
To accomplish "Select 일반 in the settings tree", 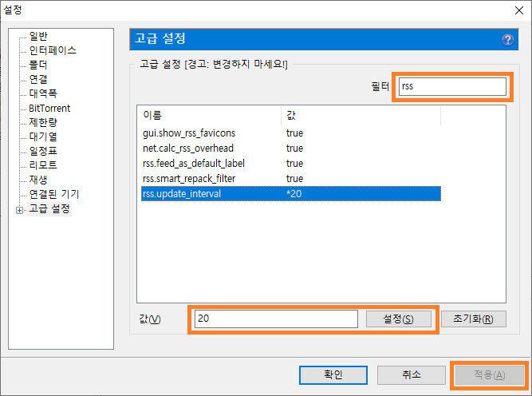I will (38, 36).
